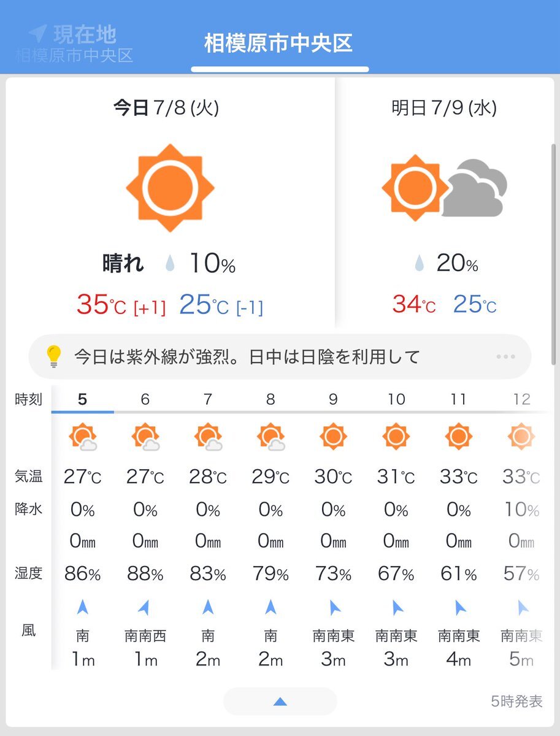Open the three-dots menu on tip banner

pos(505,356)
